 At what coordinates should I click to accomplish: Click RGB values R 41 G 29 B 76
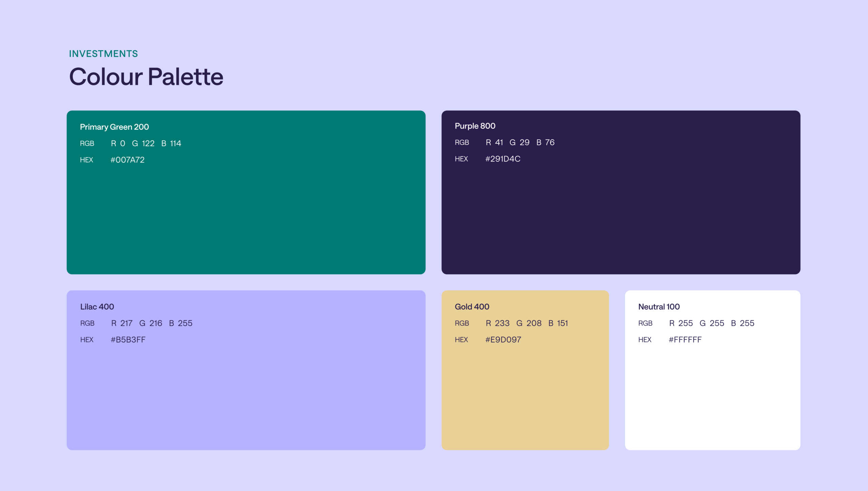coord(520,142)
